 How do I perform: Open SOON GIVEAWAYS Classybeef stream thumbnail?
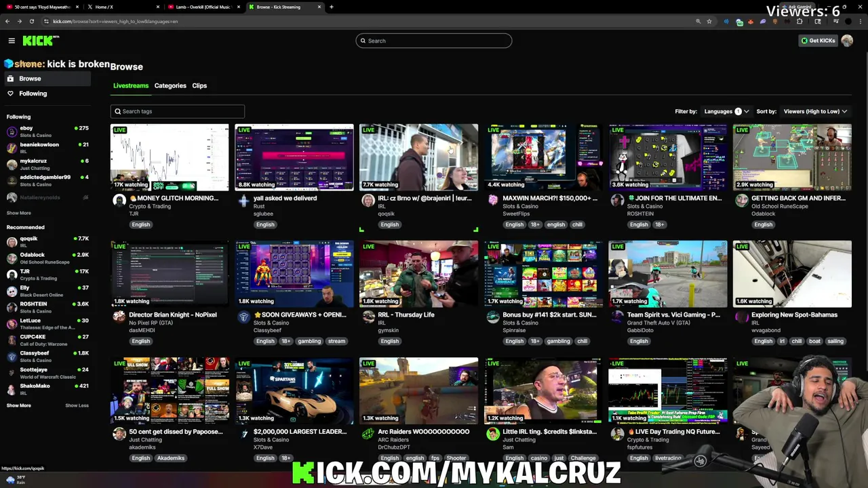pyautogui.click(x=294, y=274)
